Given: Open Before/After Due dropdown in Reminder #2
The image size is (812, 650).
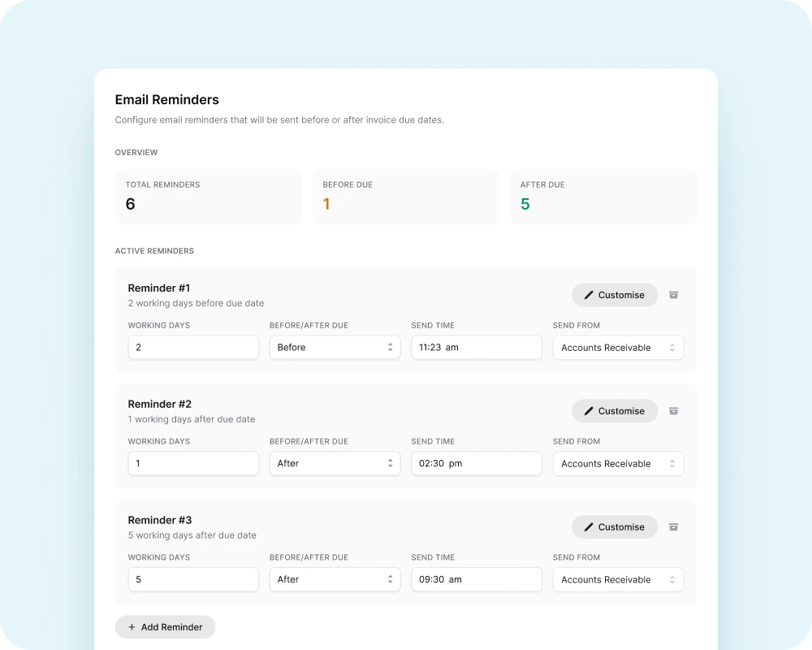Looking at the screenshot, I should 335,464.
